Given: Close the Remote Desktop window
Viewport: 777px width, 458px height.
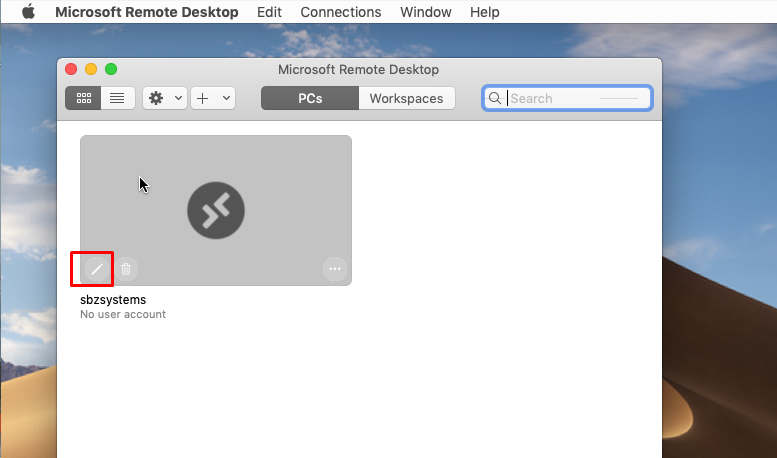Looking at the screenshot, I should [71, 69].
